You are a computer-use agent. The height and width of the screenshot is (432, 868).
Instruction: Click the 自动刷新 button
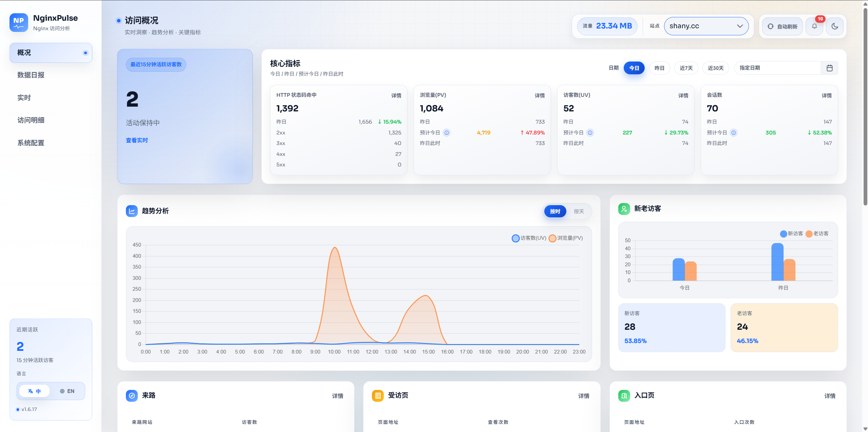point(782,26)
